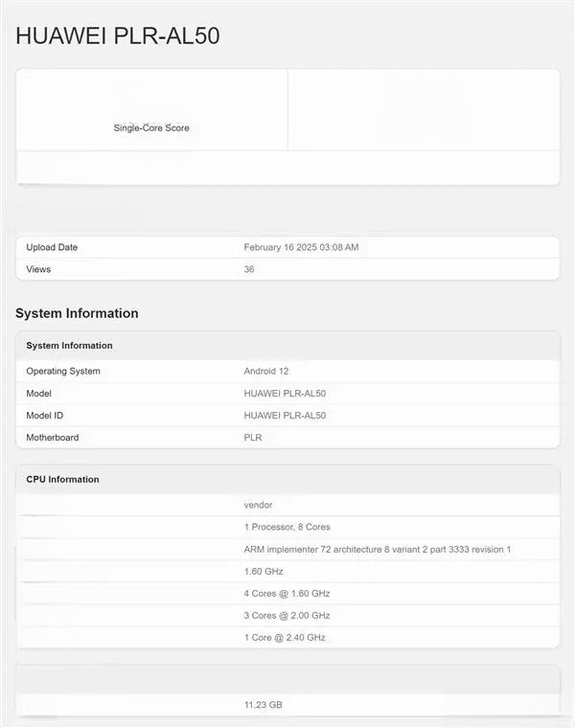Select the Model row label

coord(38,394)
